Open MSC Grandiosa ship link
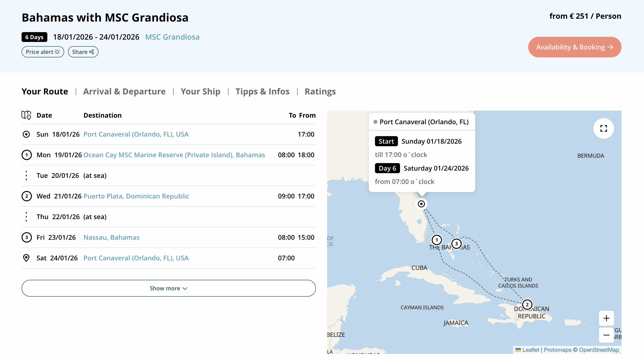 172,37
